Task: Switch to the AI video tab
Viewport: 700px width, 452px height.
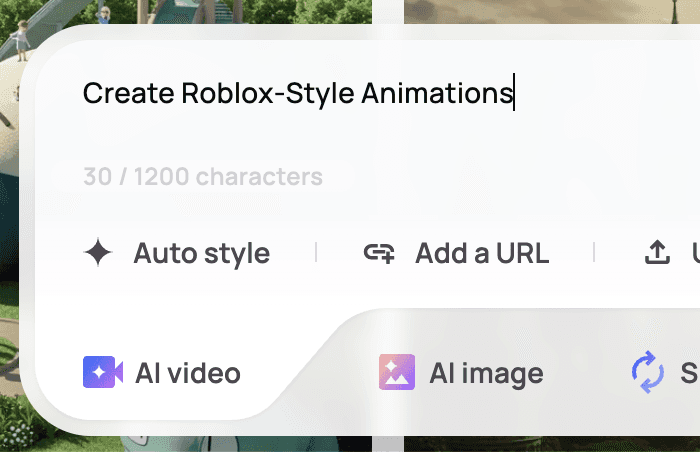Action: (162, 372)
